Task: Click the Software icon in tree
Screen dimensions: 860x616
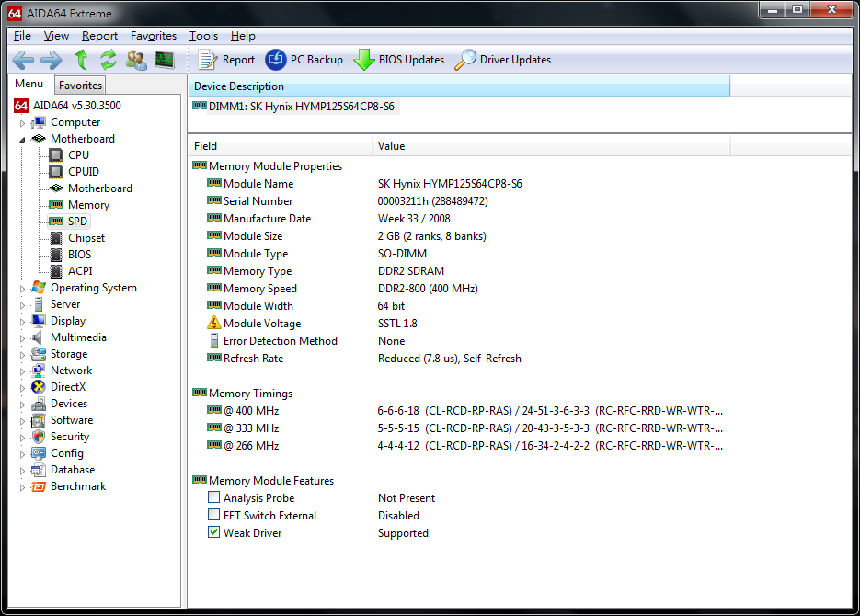Action: [39, 420]
